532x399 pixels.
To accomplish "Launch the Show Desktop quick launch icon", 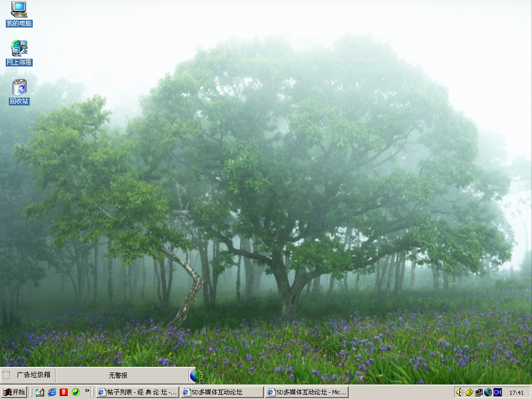I will pos(40,392).
